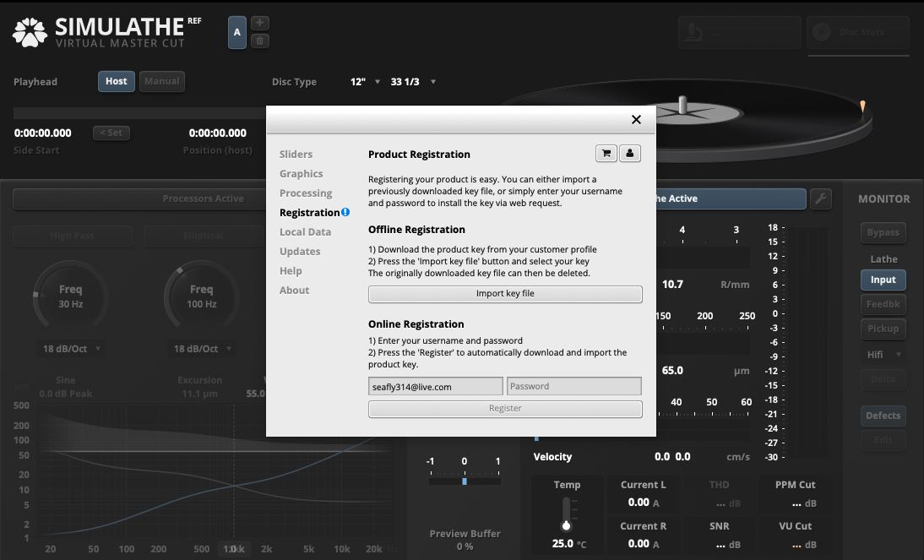Click the shopping cart icon in Product Registration
Viewport: 924px width, 560px height.
click(x=606, y=153)
